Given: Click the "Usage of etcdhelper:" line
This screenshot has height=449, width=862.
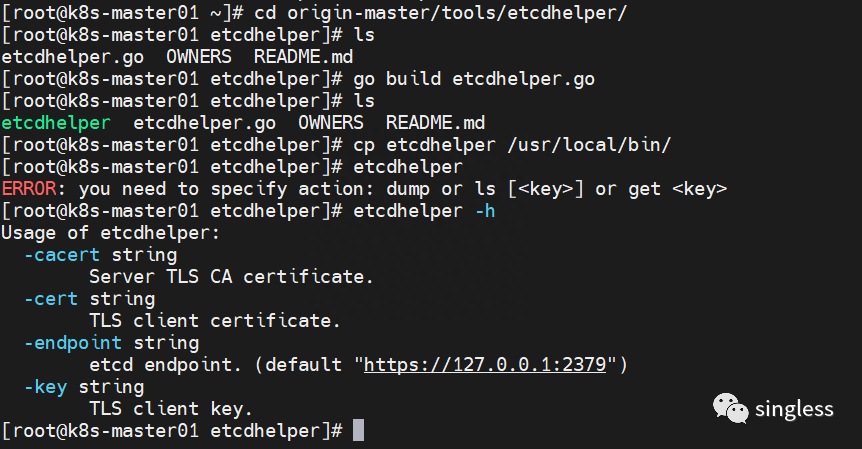Looking at the screenshot, I should coord(111,232).
